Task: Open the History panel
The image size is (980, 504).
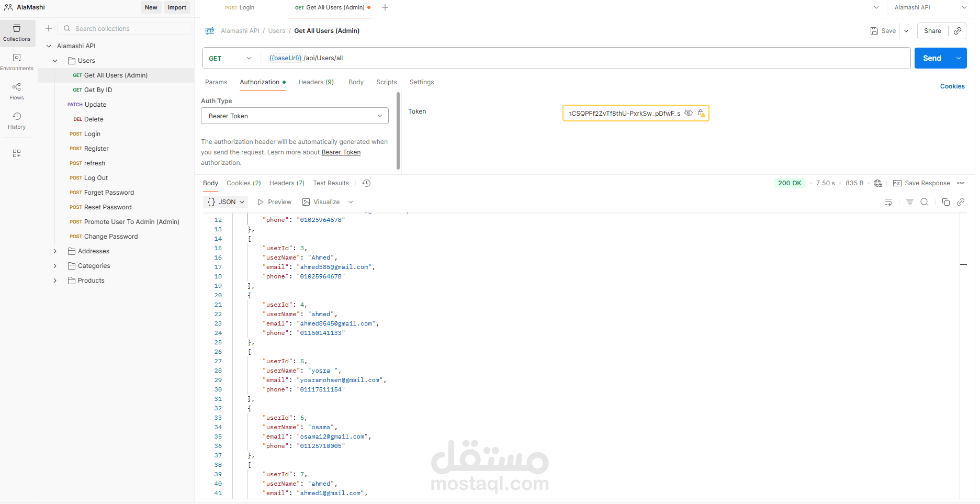Action: click(x=17, y=120)
